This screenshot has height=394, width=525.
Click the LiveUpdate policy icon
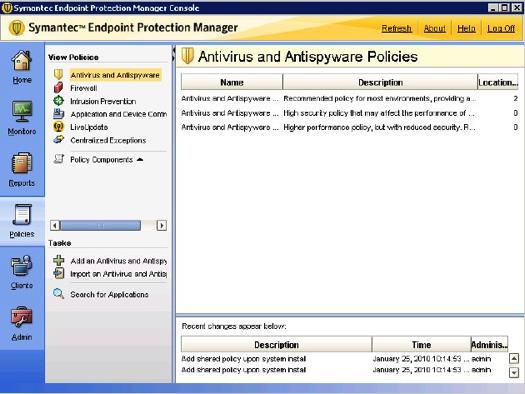tap(58, 127)
